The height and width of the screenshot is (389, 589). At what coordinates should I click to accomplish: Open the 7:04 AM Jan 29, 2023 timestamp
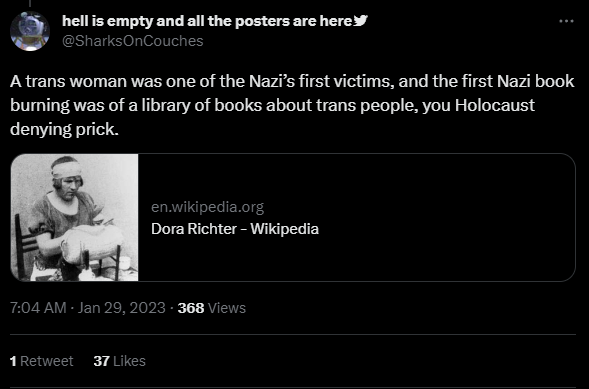[x=88, y=308]
